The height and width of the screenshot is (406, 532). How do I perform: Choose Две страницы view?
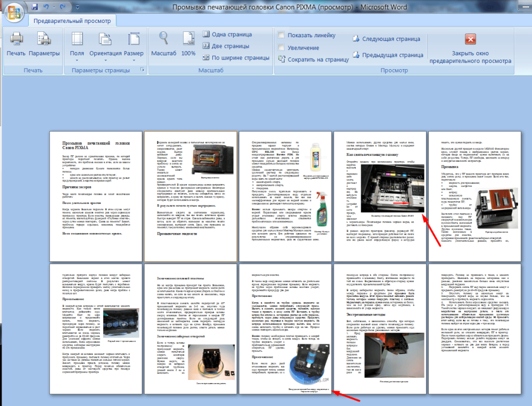tap(226, 46)
